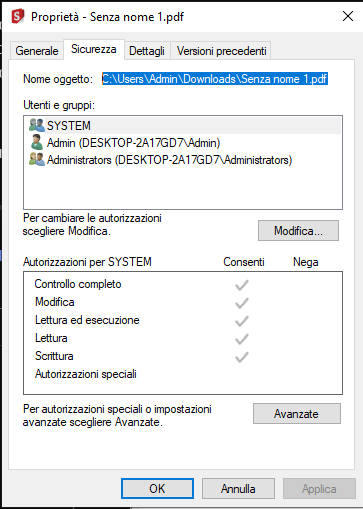The height and width of the screenshot is (509, 363).
Task: Confirm with the OK button
Action: [x=157, y=489]
